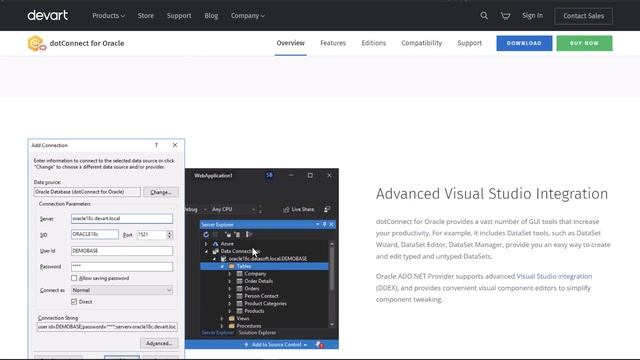
Task: Open Blog in the top navigation
Action: [211, 16]
